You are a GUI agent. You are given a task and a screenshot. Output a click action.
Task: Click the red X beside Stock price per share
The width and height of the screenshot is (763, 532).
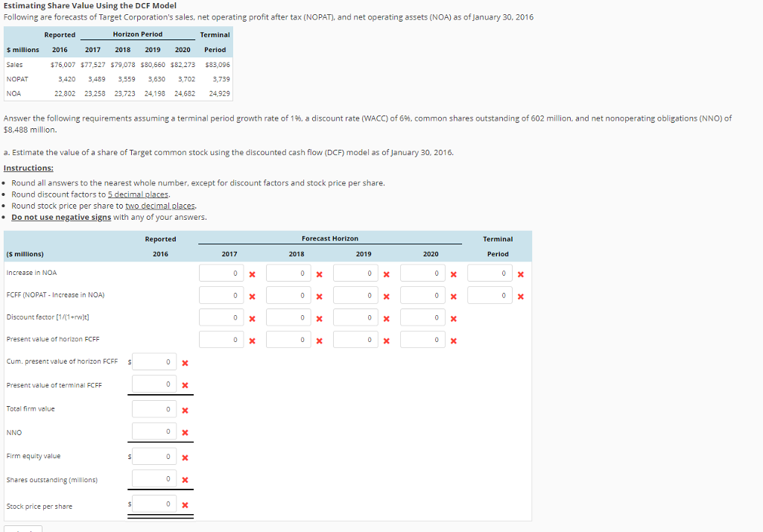[184, 503]
